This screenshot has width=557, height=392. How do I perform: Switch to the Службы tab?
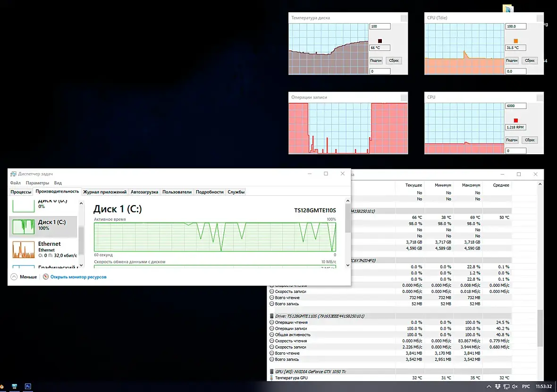[x=236, y=192]
